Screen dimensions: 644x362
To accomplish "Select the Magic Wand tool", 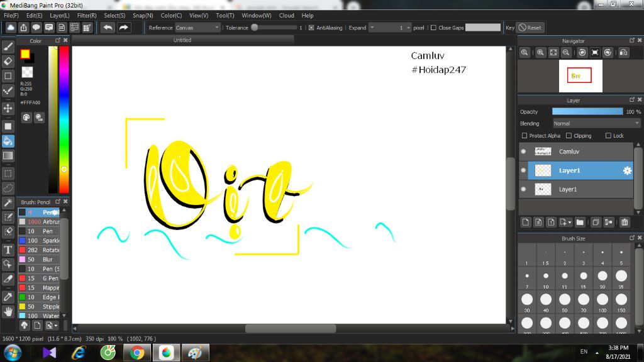I will [8, 203].
